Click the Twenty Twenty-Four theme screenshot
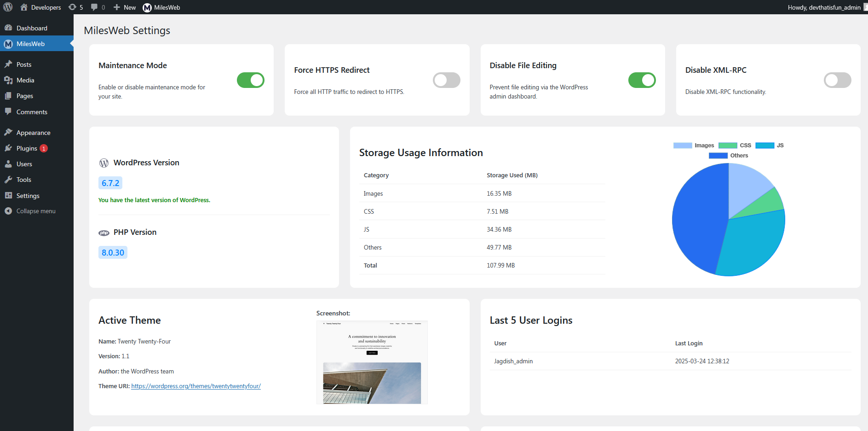This screenshot has height=431, width=868. (x=372, y=362)
